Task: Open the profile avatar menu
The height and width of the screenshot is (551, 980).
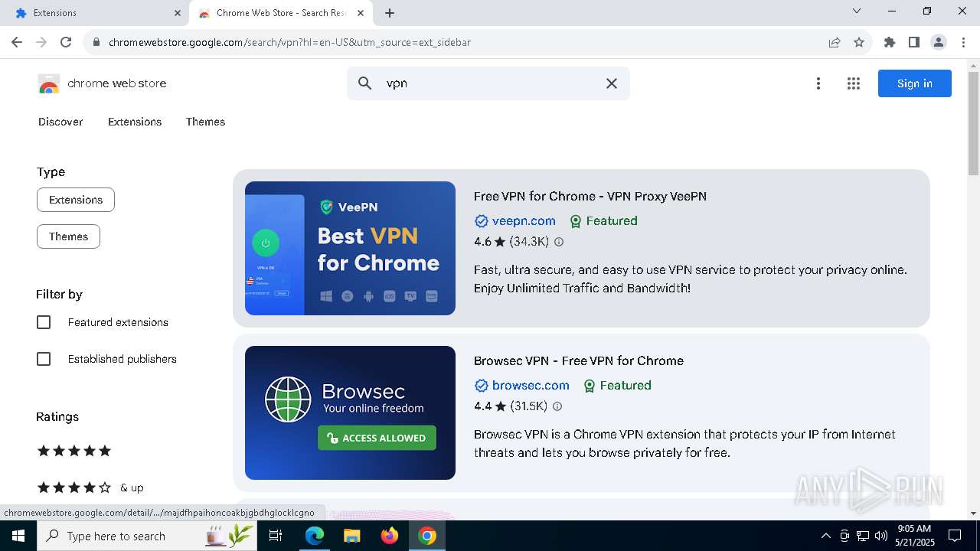Action: [939, 42]
